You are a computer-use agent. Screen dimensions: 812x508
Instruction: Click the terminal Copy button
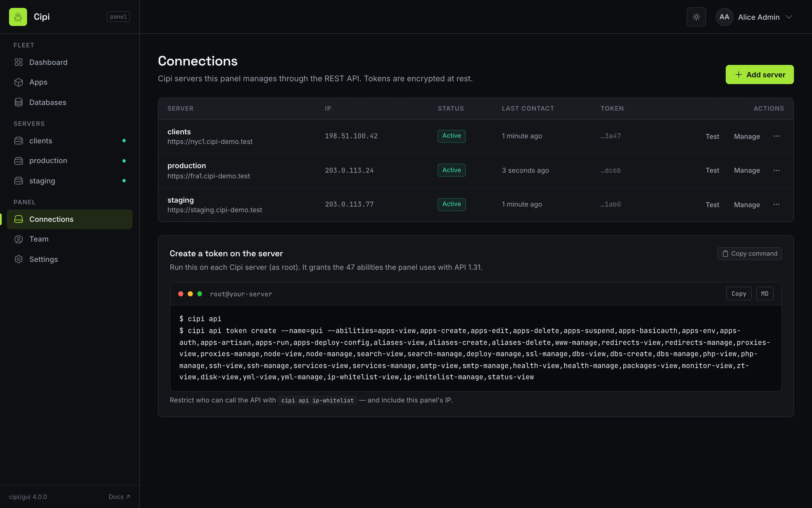(x=739, y=294)
